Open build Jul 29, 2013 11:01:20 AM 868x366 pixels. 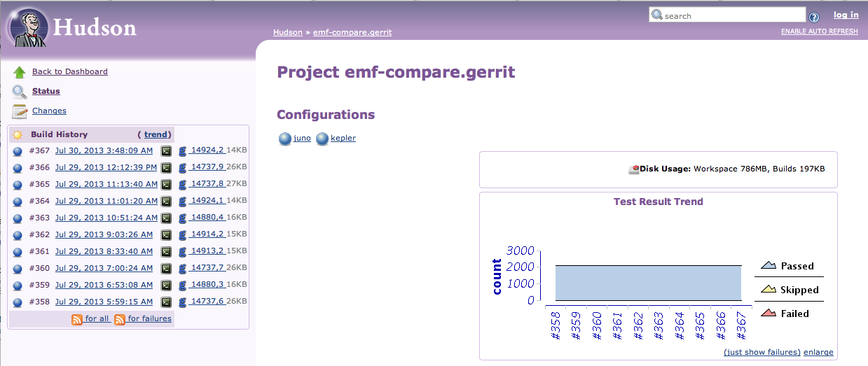click(x=106, y=201)
